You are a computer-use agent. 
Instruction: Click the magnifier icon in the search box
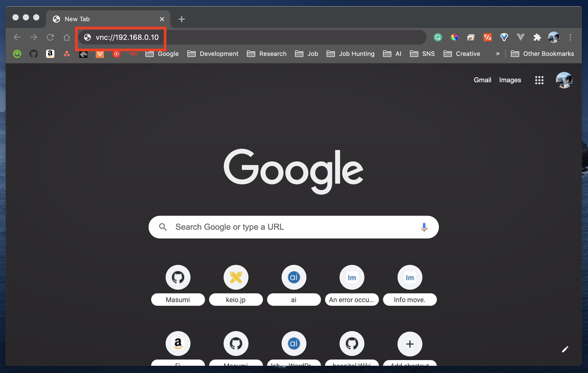tap(163, 227)
